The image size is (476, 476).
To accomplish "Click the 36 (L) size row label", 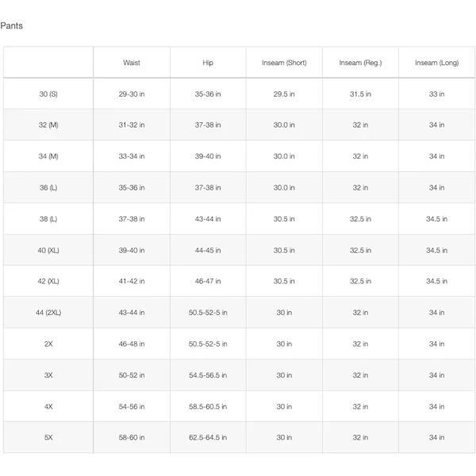I will tap(48, 188).
